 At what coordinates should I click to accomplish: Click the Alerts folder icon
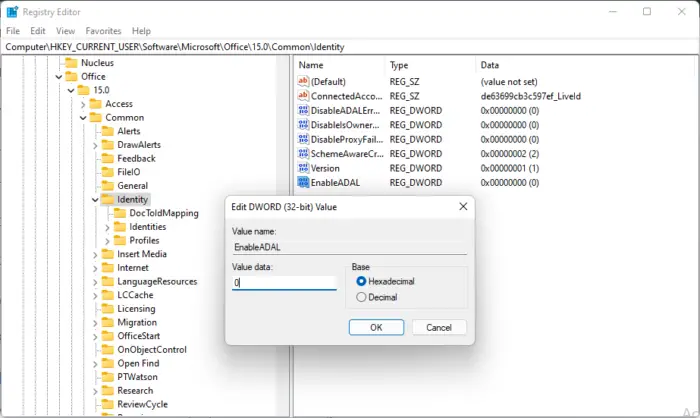(x=108, y=131)
